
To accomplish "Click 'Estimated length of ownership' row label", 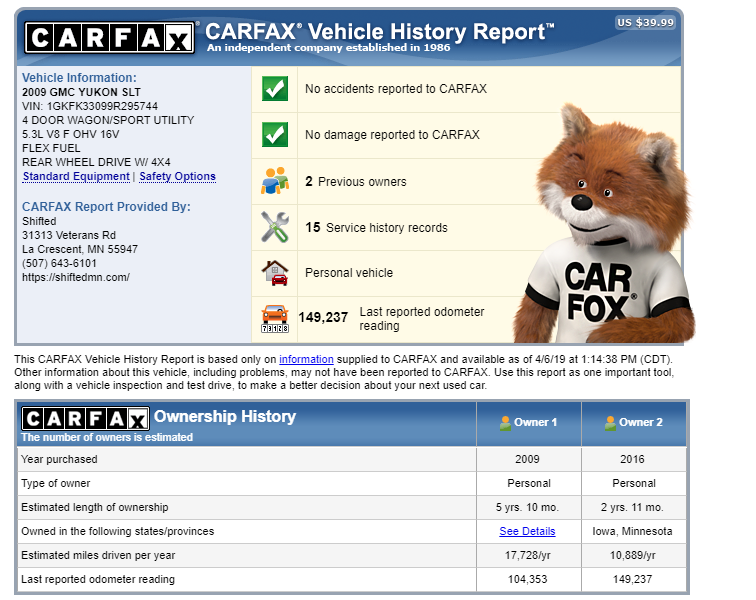I will (95, 507).
